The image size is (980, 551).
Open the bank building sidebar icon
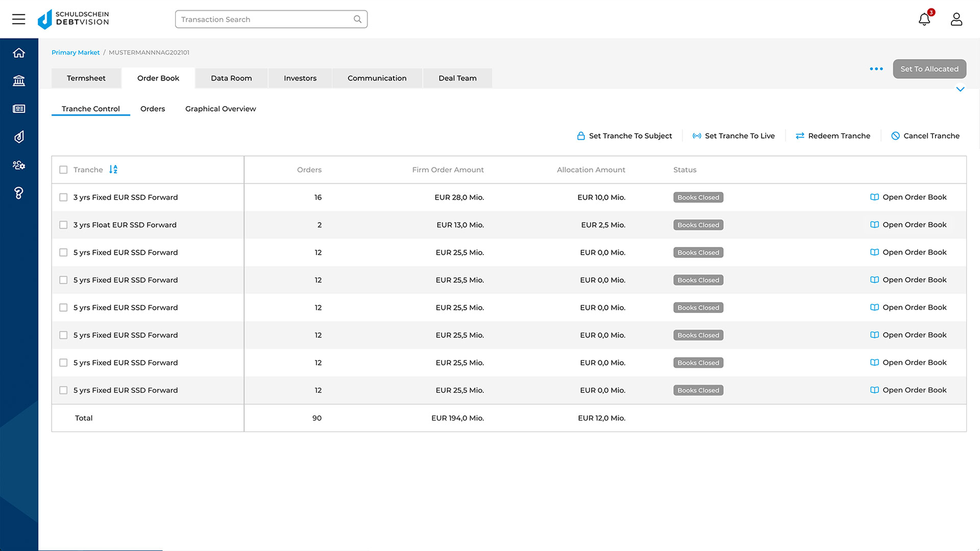pyautogui.click(x=19, y=81)
